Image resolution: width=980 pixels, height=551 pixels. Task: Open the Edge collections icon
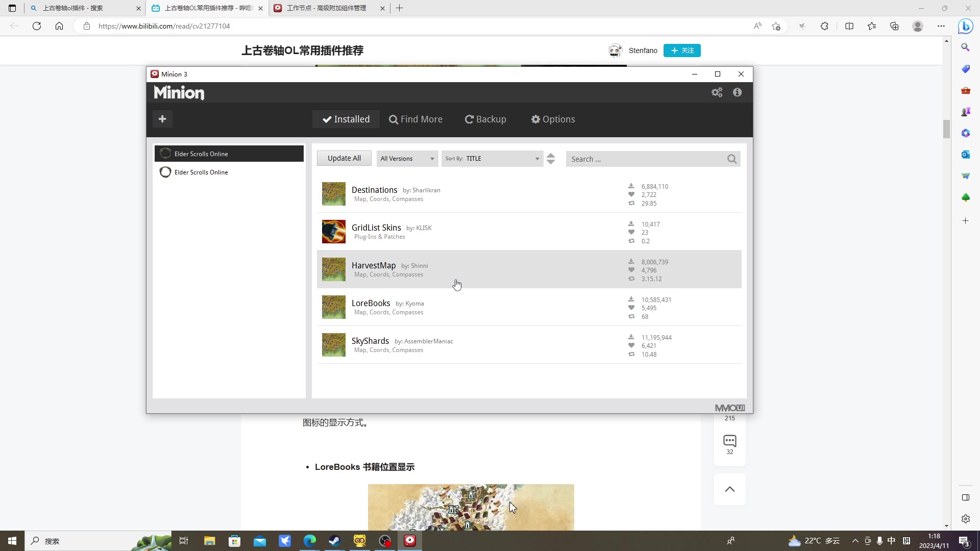(894, 26)
